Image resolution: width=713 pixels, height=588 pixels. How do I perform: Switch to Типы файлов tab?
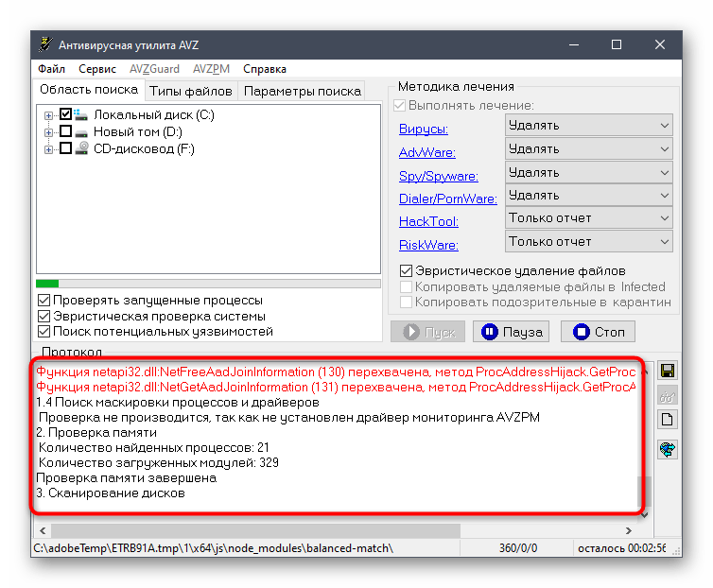coord(191,92)
